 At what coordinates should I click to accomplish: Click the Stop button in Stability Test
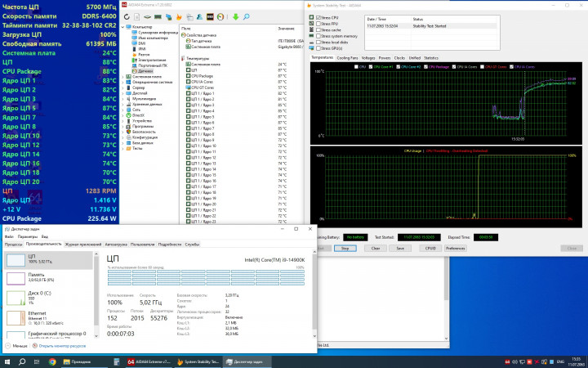(x=345, y=249)
